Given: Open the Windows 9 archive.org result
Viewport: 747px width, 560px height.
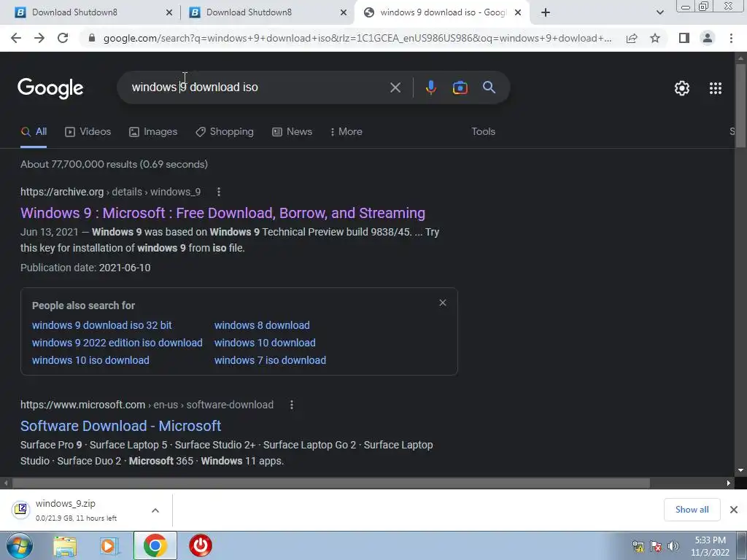Looking at the screenshot, I should (x=223, y=213).
